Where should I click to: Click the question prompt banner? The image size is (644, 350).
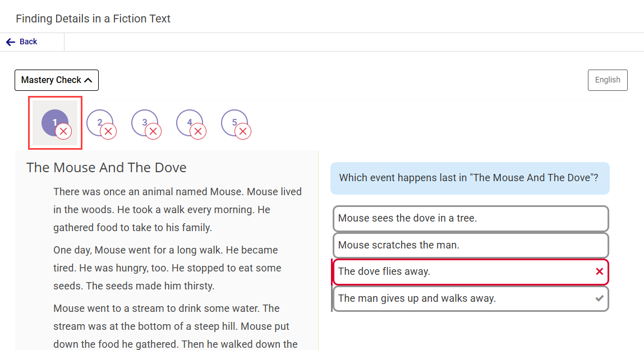pos(471,177)
